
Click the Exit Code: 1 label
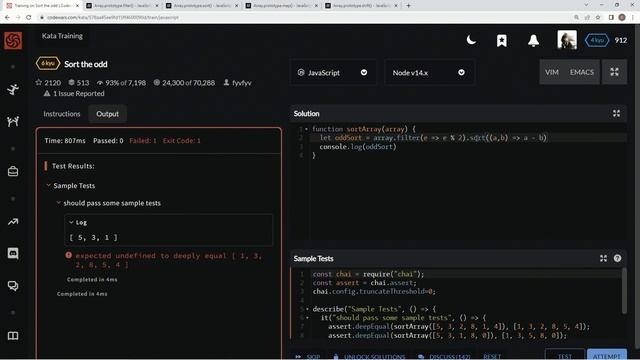182,140
